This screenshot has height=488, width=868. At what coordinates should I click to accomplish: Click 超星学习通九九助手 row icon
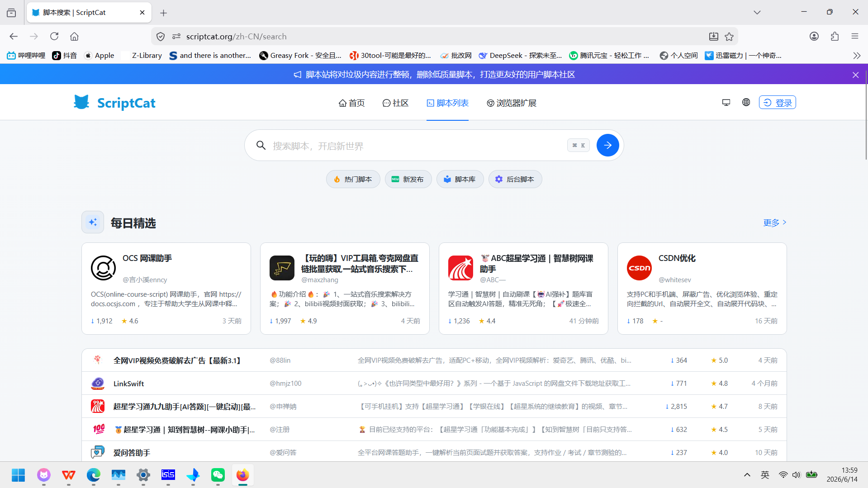tap(98, 406)
